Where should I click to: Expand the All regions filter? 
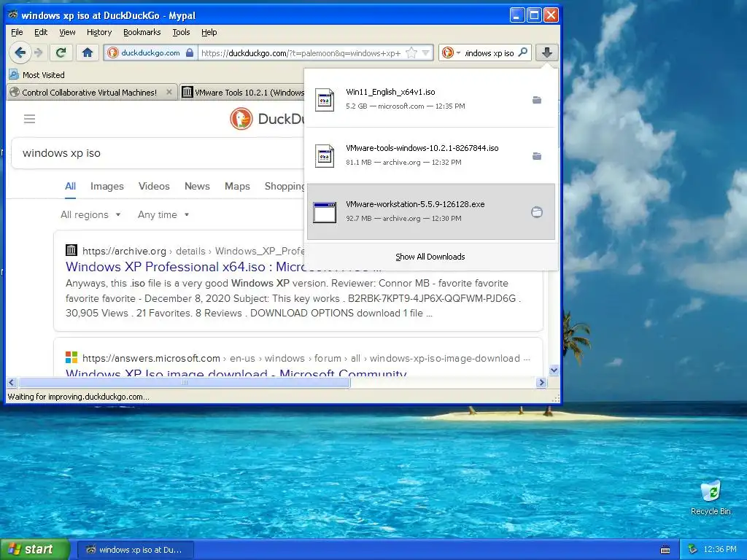(x=90, y=215)
